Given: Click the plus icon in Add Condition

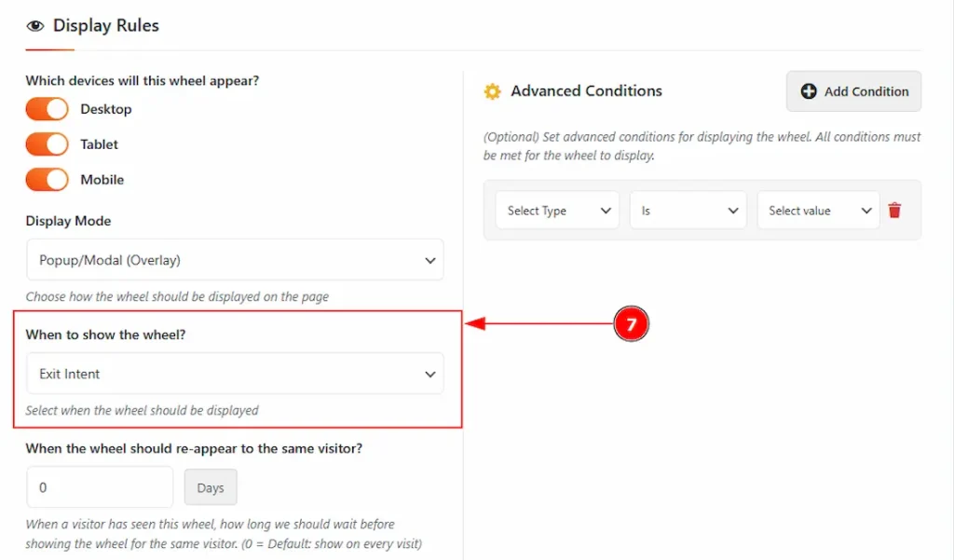Looking at the screenshot, I should click(809, 91).
